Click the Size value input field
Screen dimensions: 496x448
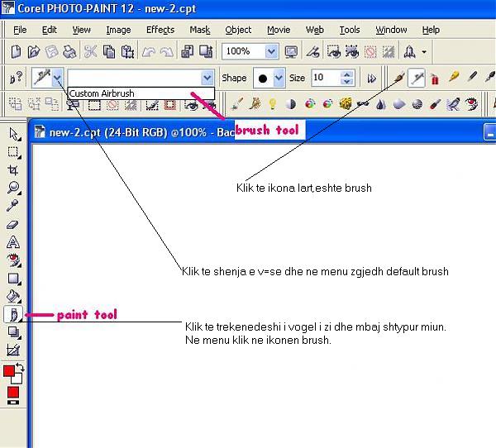click(x=327, y=78)
